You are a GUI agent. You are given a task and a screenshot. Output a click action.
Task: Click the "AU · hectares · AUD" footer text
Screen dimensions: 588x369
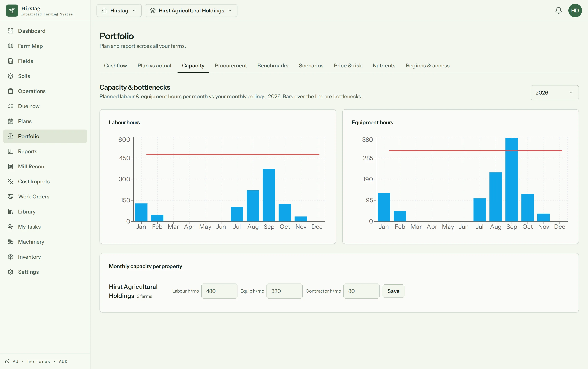40,361
